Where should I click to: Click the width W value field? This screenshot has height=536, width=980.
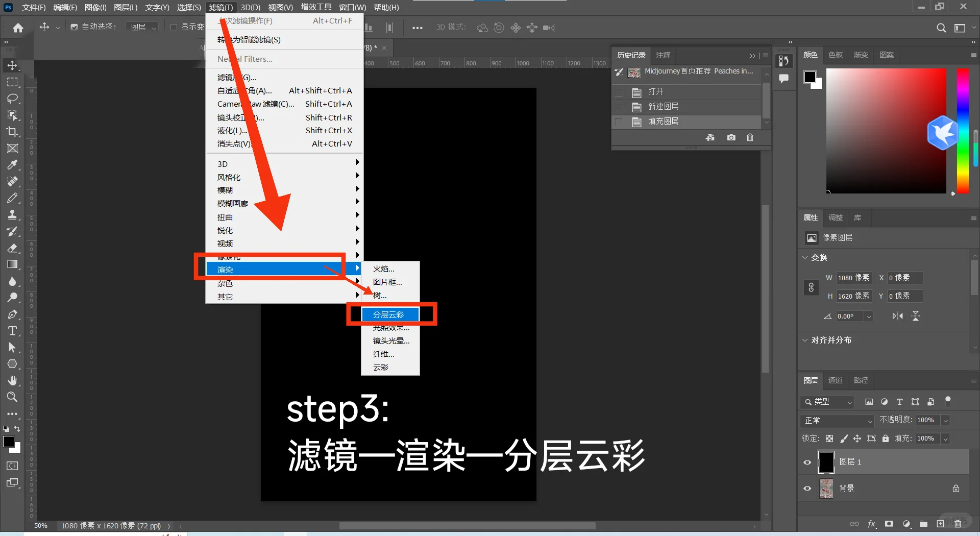(x=854, y=278)
